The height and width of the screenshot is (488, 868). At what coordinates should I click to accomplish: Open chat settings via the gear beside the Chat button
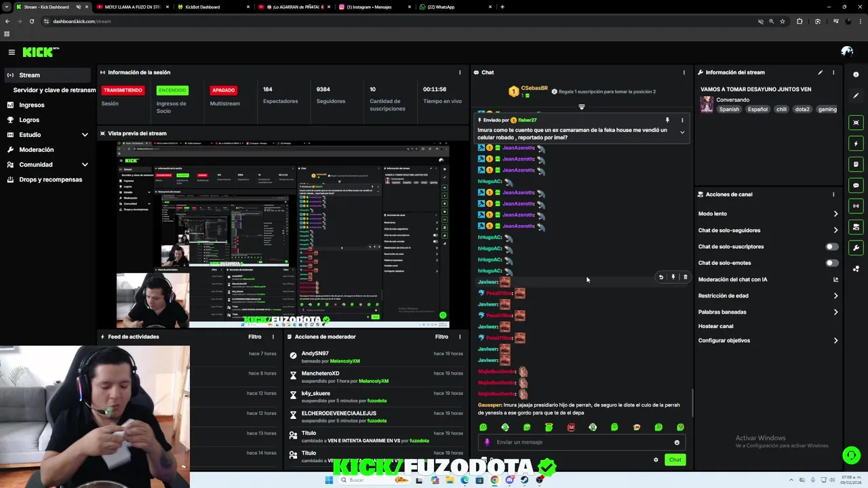[x=656, y=460]
